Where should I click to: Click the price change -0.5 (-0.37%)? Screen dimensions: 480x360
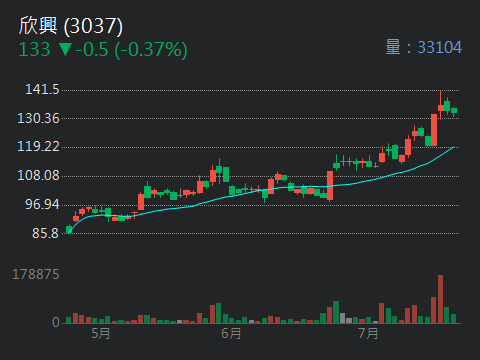132,50
